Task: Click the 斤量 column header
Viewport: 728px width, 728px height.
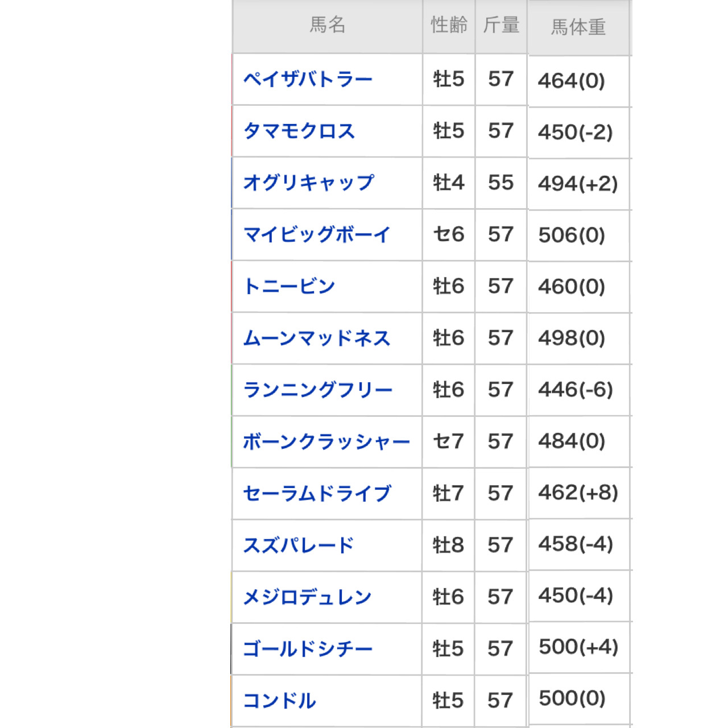Action: coord(501,26)
